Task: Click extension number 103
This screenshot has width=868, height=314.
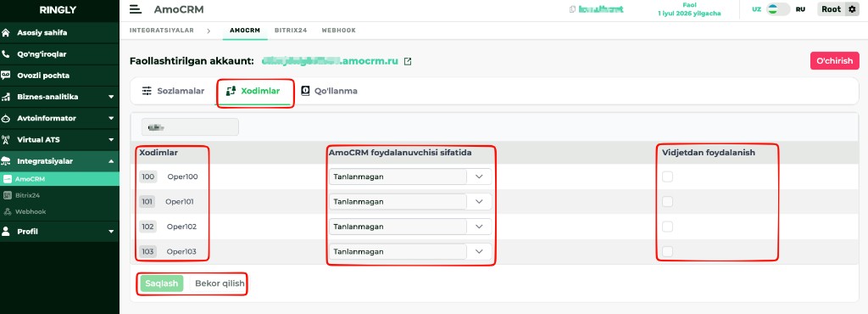Action: pyautogui.click(x=147, y=251)
